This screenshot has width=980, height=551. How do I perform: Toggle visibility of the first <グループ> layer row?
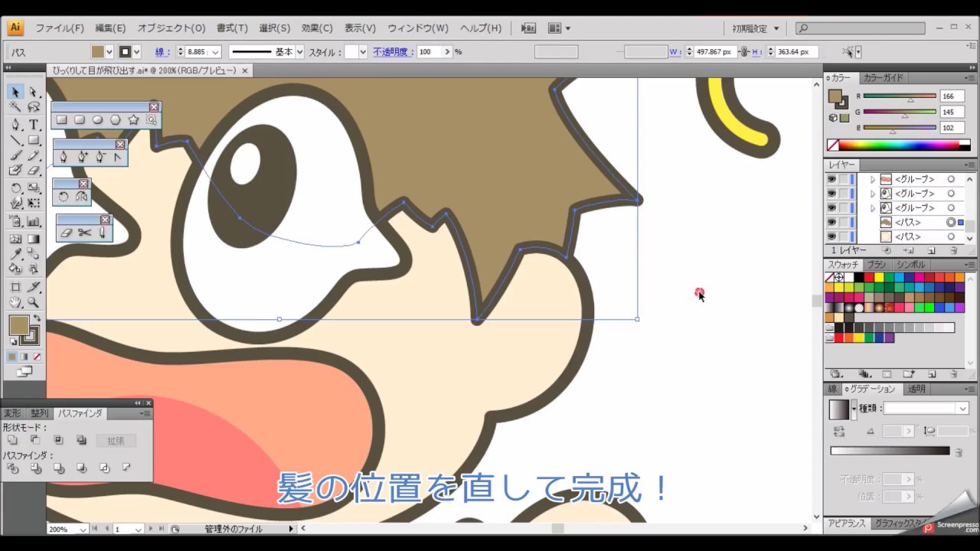831,179
